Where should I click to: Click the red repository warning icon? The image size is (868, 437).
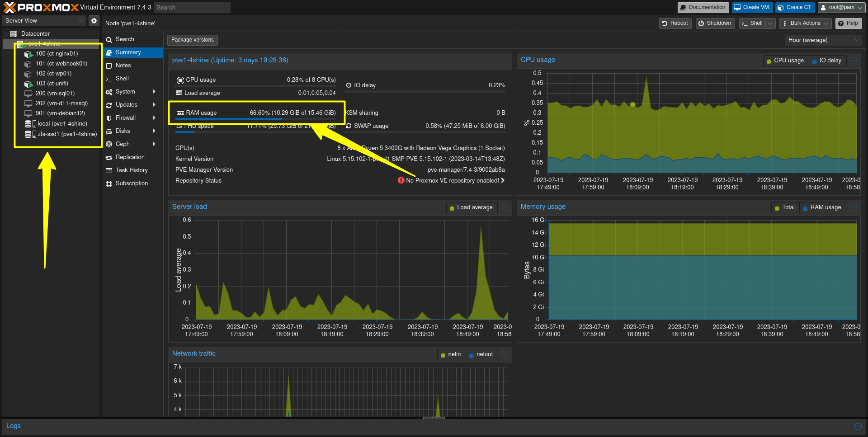pos(401,180)
